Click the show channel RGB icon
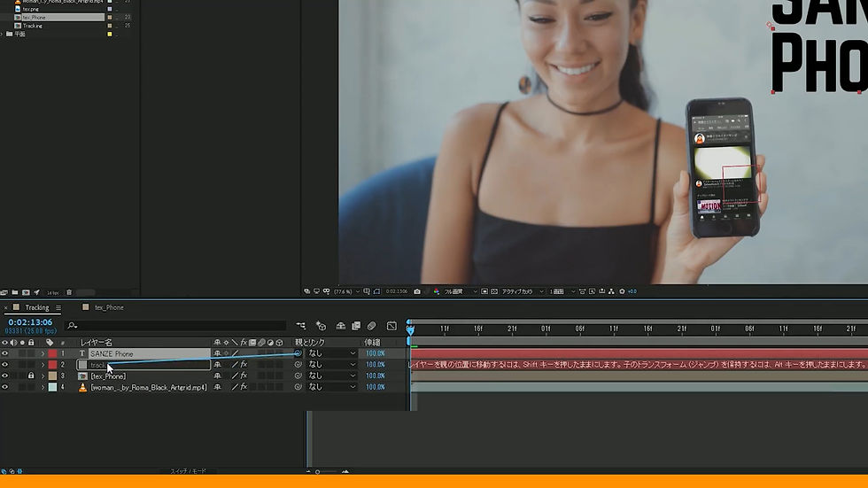Image resolution: width=868 pixels, height=488 pixels. pyautogui.click(x=436, y=291)
